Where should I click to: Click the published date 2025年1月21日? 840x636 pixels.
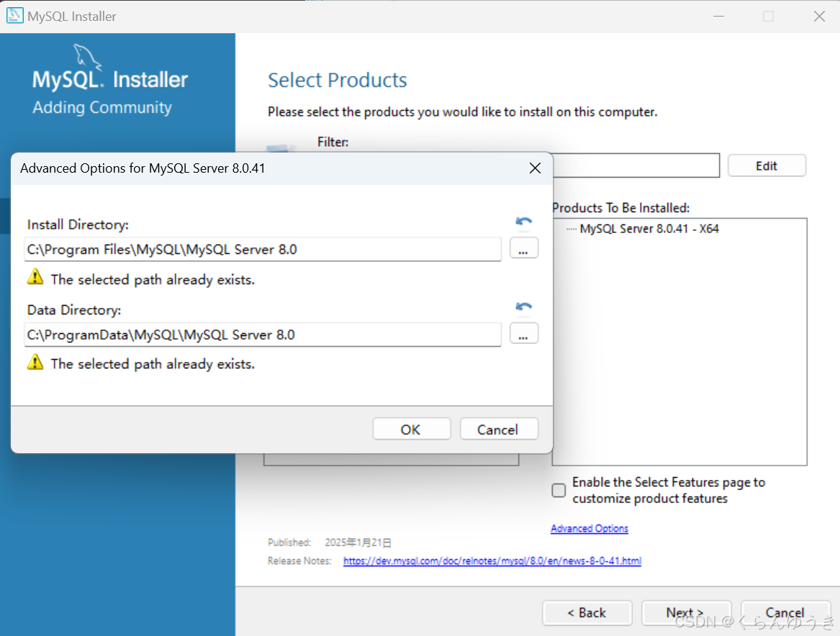click(358, 542)
